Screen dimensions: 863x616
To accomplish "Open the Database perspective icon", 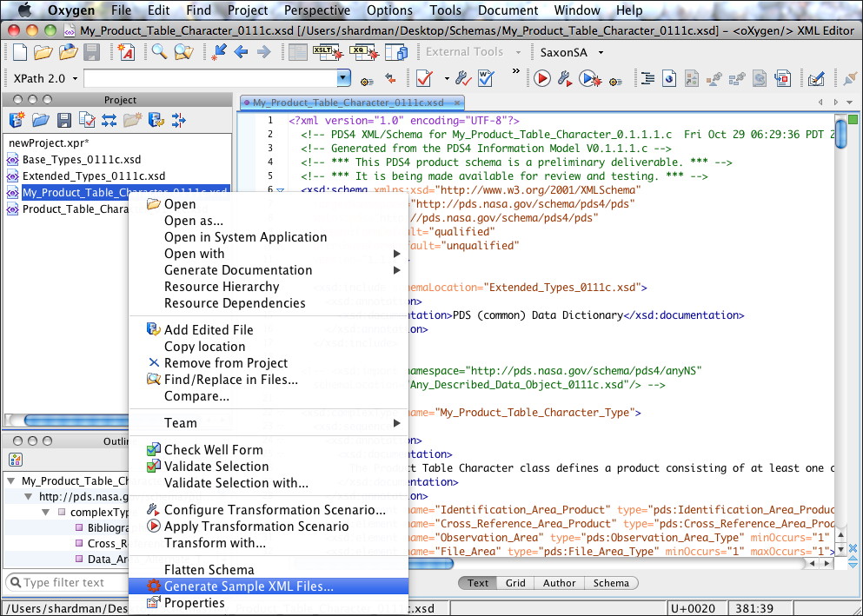I will [x=396, y=52].
